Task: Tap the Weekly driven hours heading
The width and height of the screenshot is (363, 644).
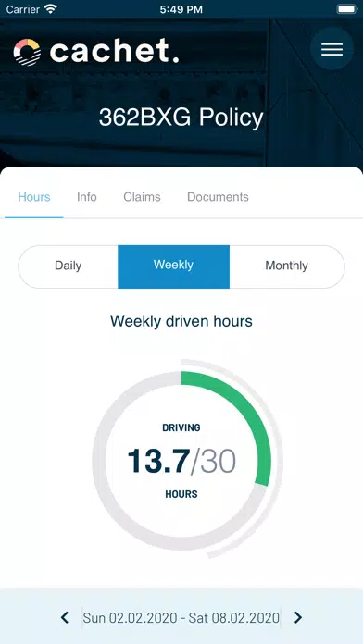Action: tap(181, 321)
